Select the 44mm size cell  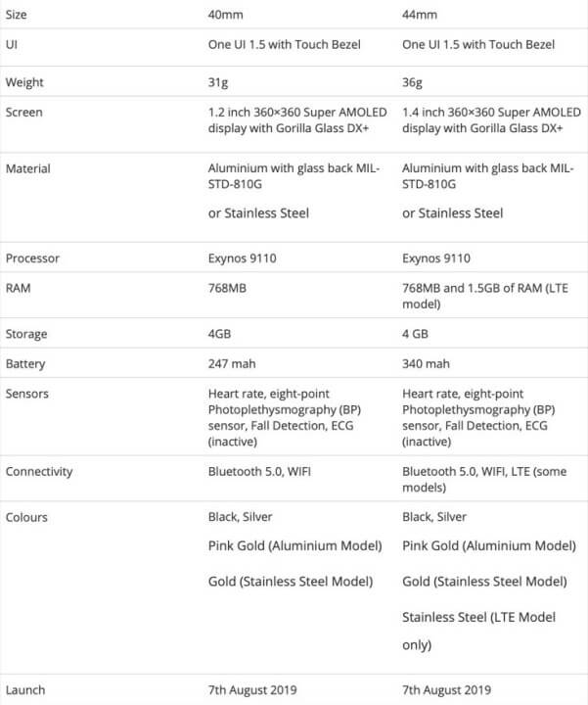click(420, 14)
